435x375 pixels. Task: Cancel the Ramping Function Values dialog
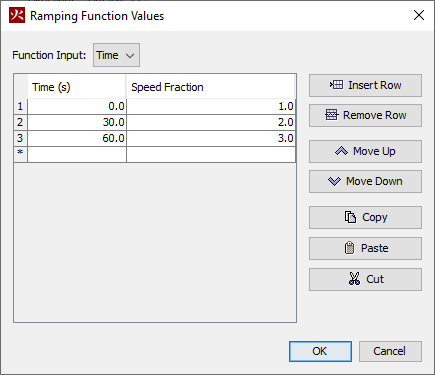click(x=390, y=351)
